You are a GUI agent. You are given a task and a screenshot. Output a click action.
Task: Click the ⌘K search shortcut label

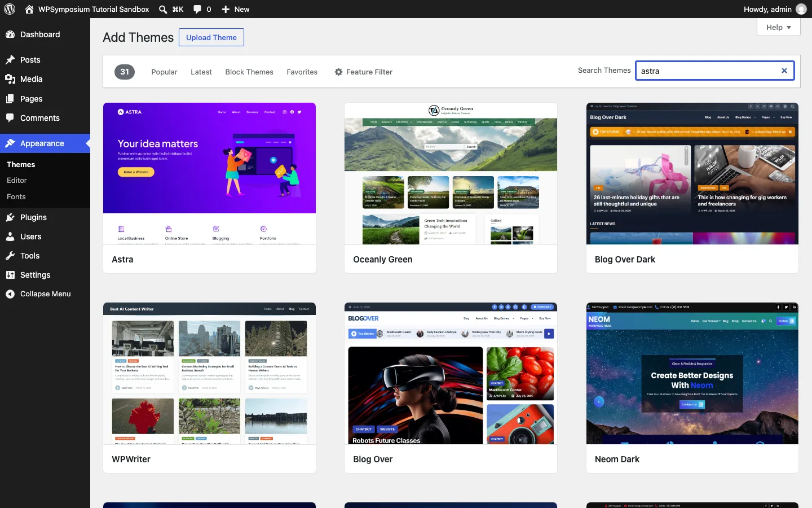tap(178, 9)
